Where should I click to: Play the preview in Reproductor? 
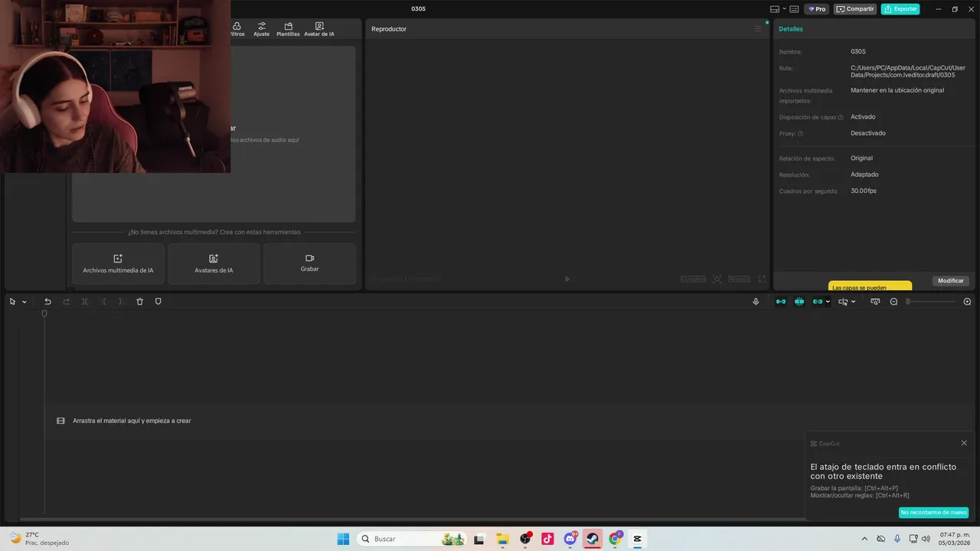tap(567, 279)
